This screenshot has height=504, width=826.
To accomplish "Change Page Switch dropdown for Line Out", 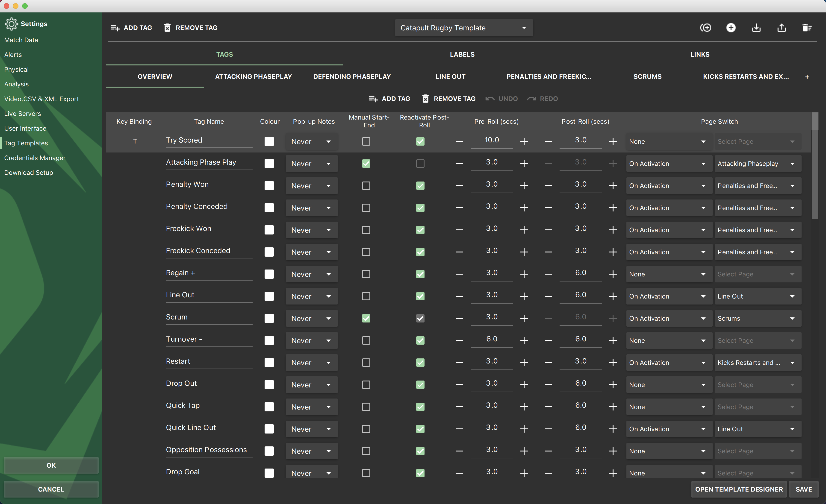I will coord(758,296).
